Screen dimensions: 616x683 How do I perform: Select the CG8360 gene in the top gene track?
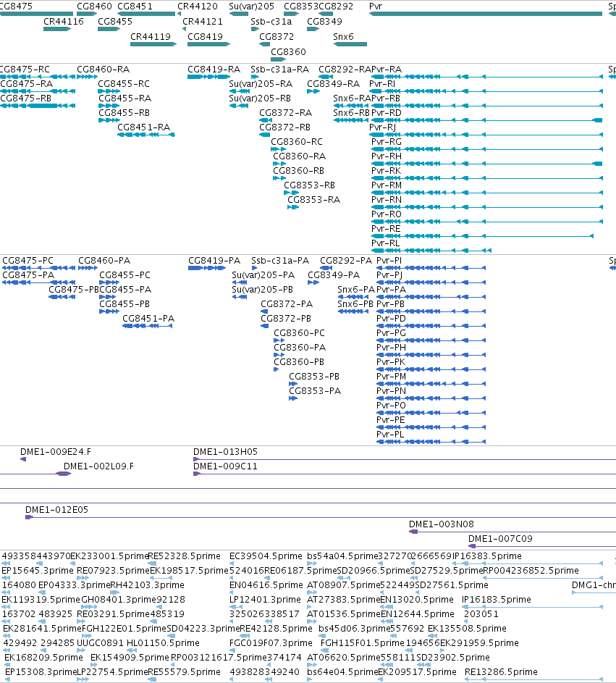(278, 59)
